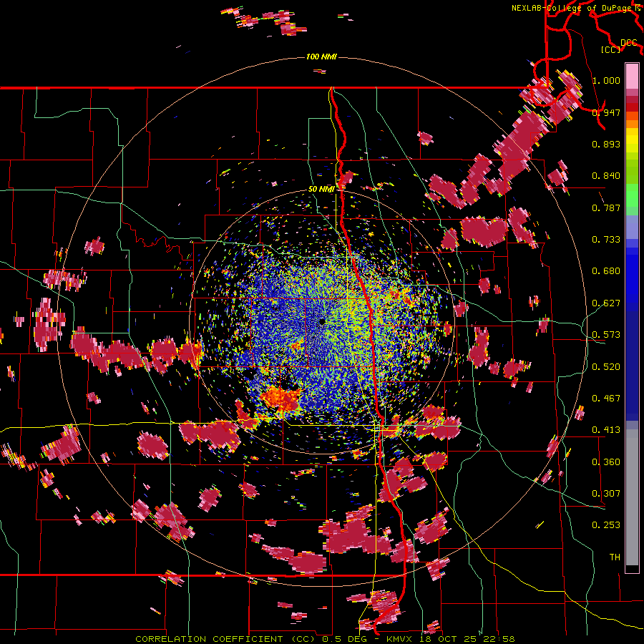
Task: Click the NEXLAB-College of DuPage header text
Action: pyautogui.click(x=576, y=8)
